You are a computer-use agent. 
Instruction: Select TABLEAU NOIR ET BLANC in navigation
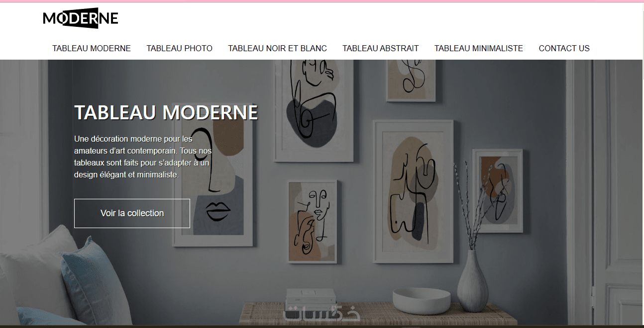click(x=277, y=48)
